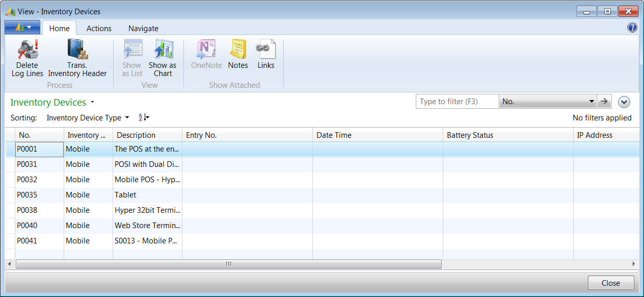Click the Delete Log Lines icon

28,49
